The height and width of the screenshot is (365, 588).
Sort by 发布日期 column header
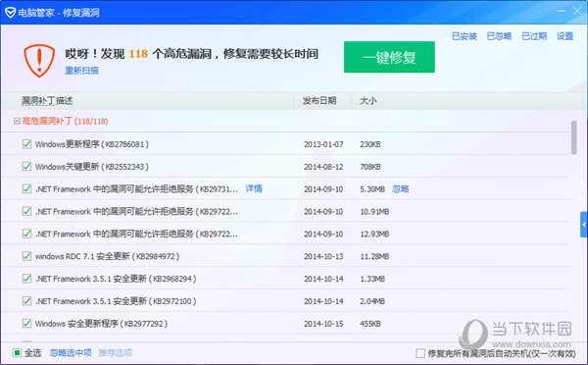319,101
